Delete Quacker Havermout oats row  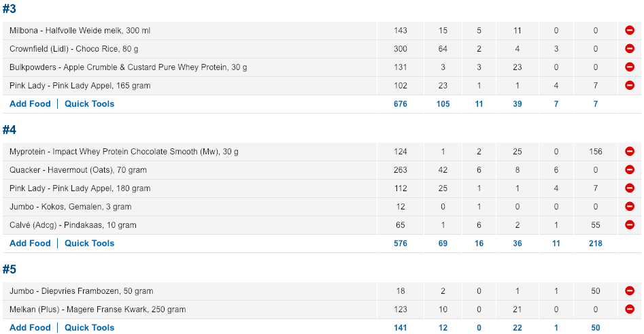coord(630,170)
